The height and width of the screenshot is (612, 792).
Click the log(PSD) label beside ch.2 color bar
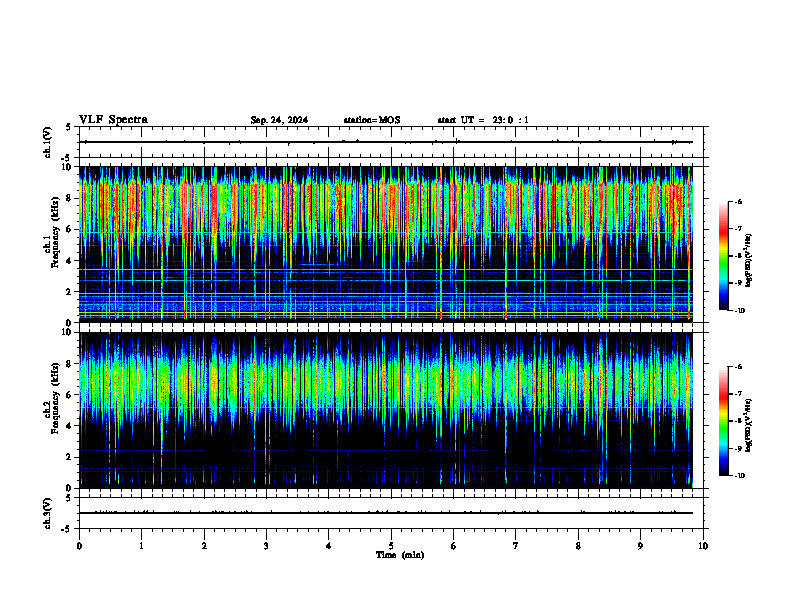[749, 425]
